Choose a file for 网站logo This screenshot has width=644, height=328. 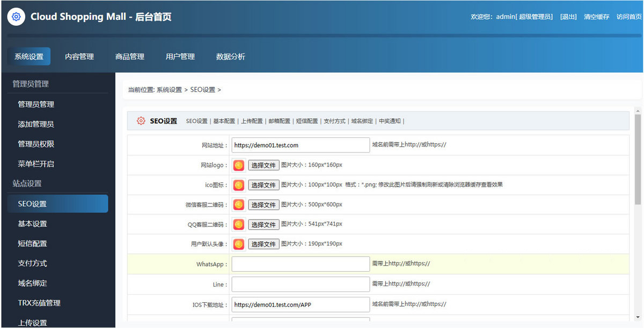tap(264, 165)
